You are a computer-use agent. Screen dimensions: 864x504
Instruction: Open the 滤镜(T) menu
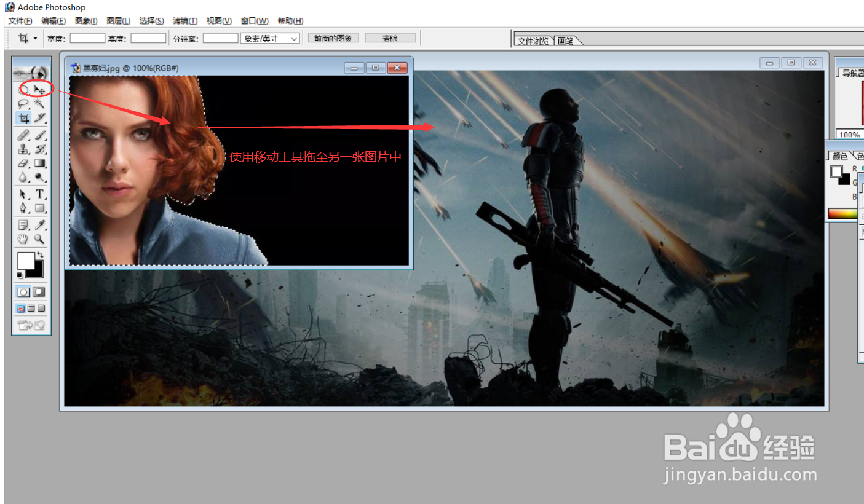[x=185, y=21]
